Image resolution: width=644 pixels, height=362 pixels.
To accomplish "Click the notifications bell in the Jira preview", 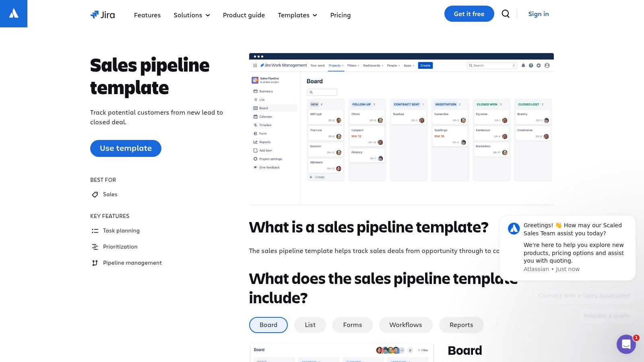I will tap(523, 65).
